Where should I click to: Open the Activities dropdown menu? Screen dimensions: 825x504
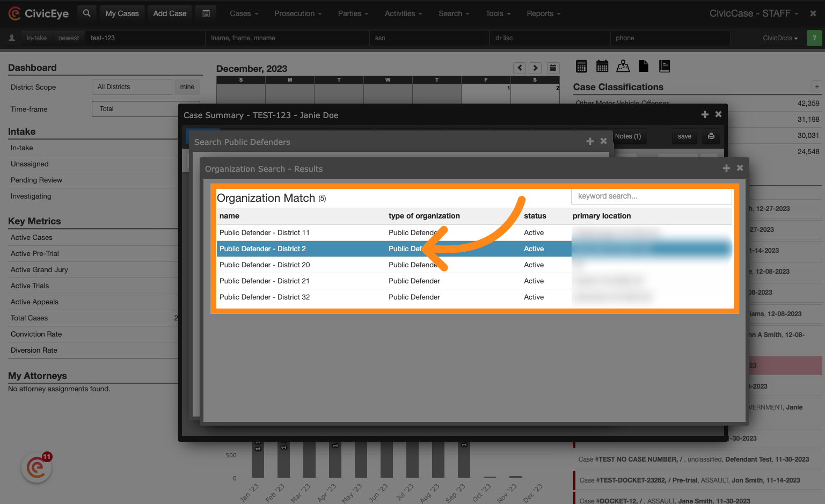click(403, 13)
